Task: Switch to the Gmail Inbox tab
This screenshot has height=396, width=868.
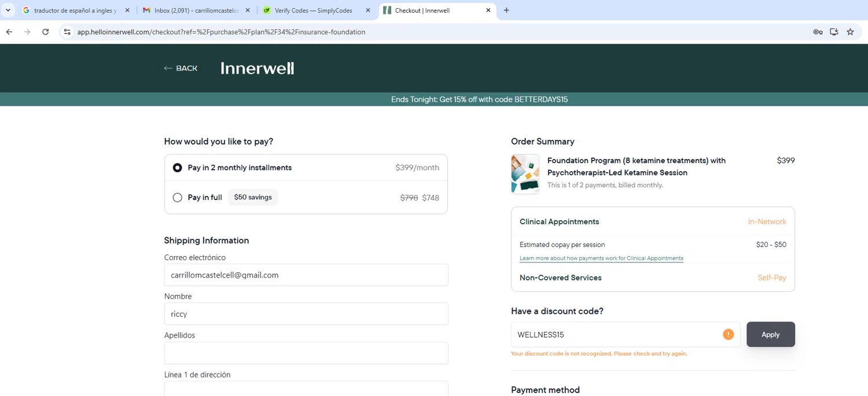Action: pyautogui.click(x=197, y=10)
